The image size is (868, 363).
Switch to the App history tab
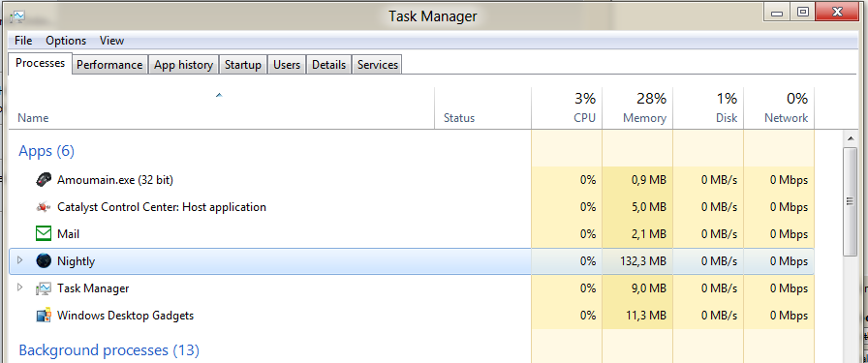[x=183, y=65]
